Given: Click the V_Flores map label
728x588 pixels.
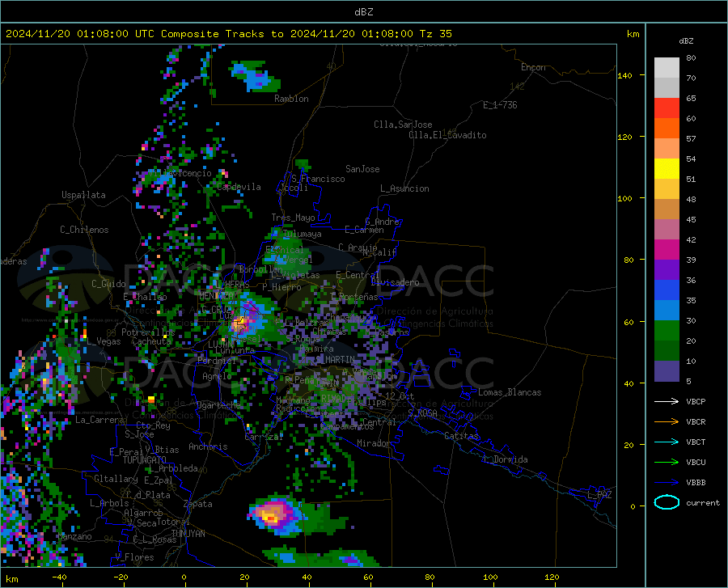Looking at the screenshot, I should [x=134, y=557].
